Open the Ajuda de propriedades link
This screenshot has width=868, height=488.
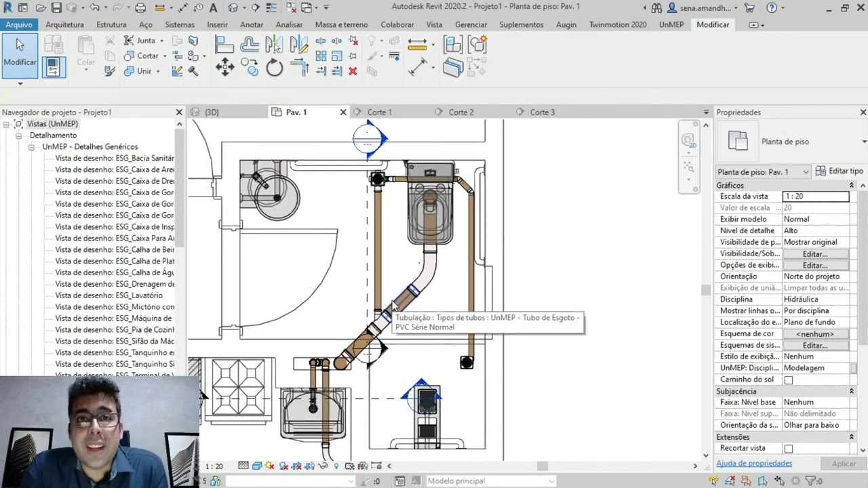[x=754, y=464]
